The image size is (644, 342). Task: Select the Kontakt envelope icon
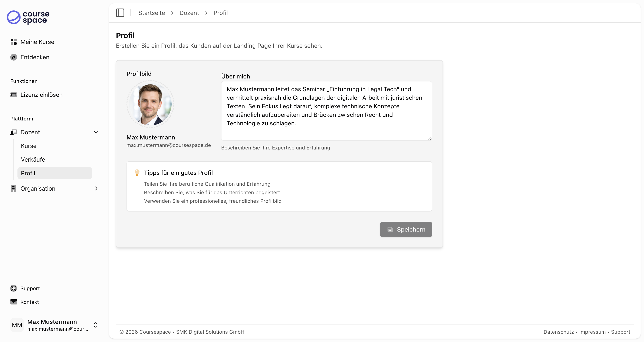[14, 302]
